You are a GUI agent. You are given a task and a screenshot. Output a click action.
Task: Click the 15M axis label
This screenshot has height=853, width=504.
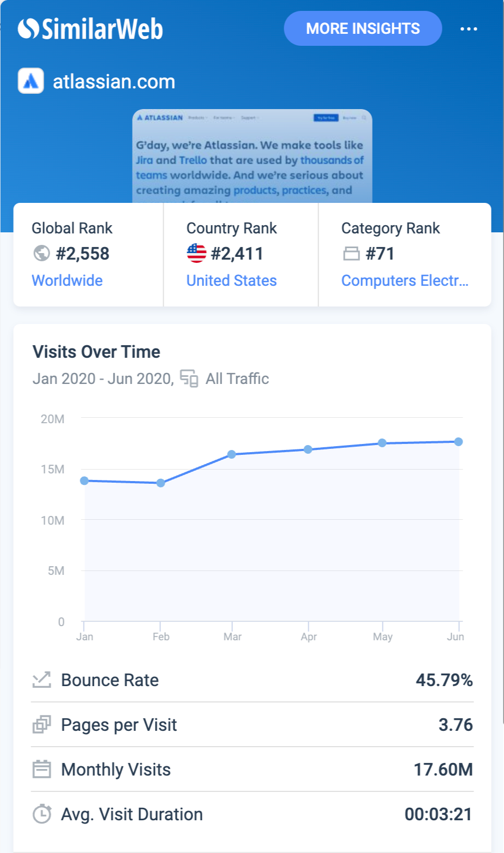pos(52,469)
